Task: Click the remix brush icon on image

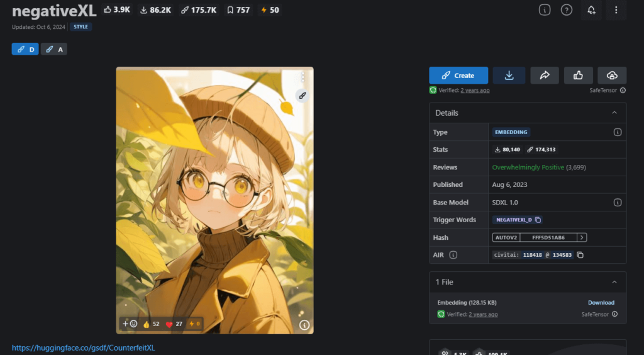Action: pyautogui.click(x=303, y=96)
